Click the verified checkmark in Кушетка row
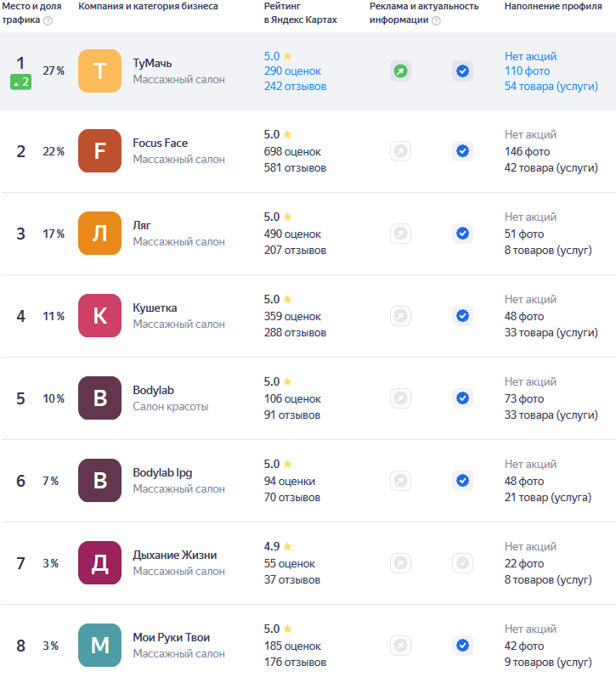 click(x=463, y=316)
